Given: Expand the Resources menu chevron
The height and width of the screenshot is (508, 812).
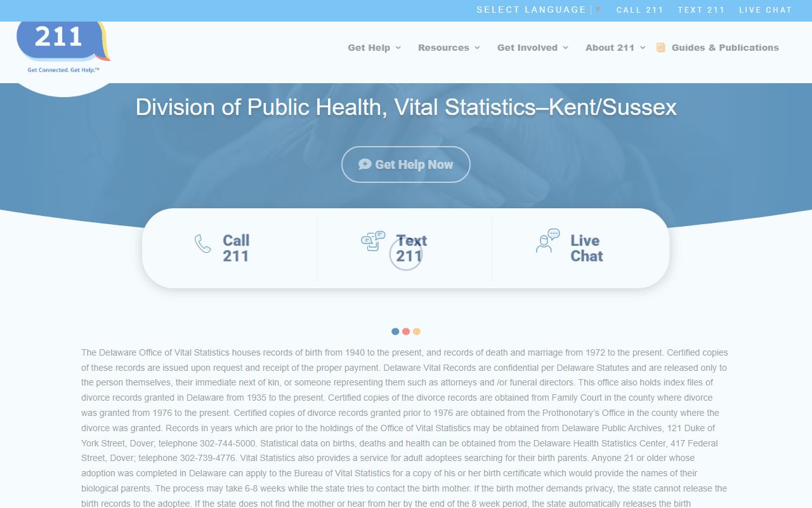Looking at the screenshot, I should [x=477, y=48].
